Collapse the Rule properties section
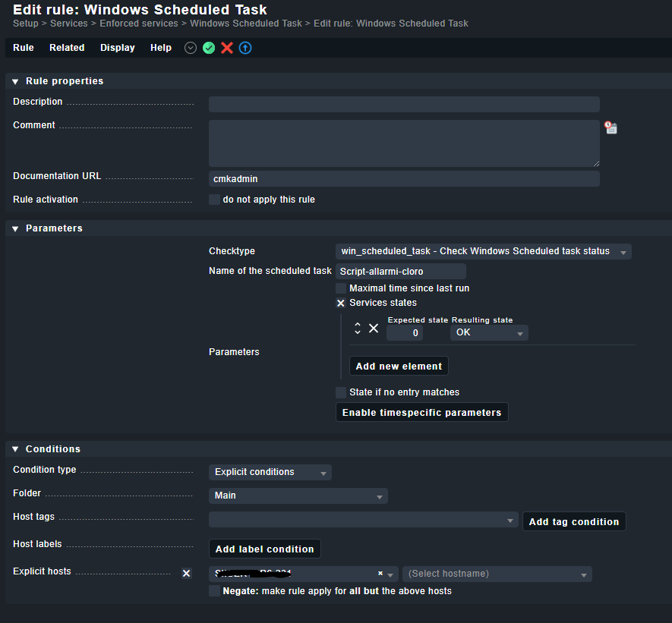 click(x=15, y=81)
